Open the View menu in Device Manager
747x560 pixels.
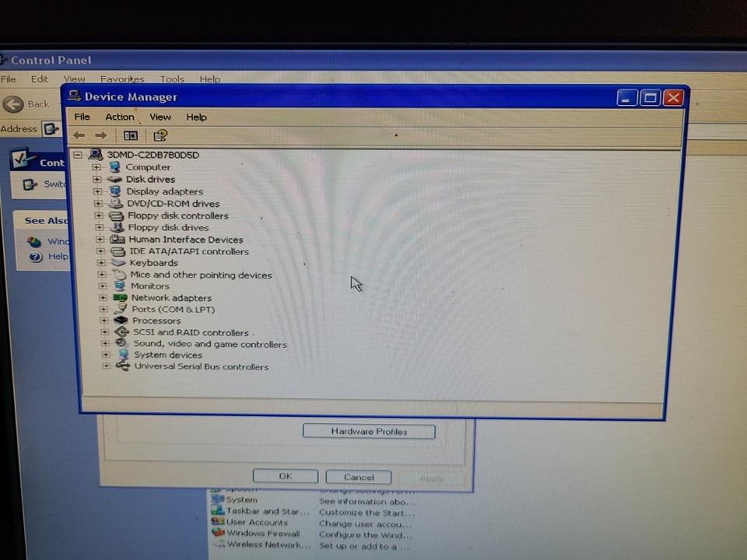(x=160, y=117)
